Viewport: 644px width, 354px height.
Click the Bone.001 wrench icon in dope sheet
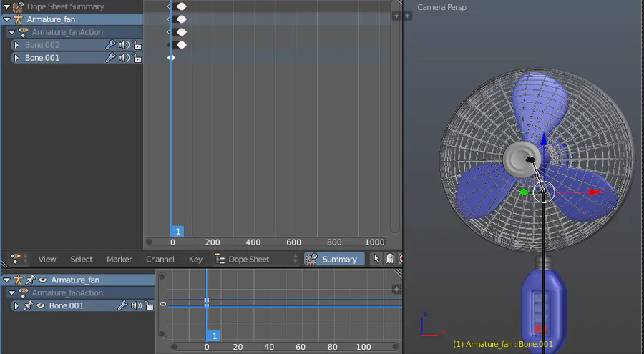pos(110,58)
